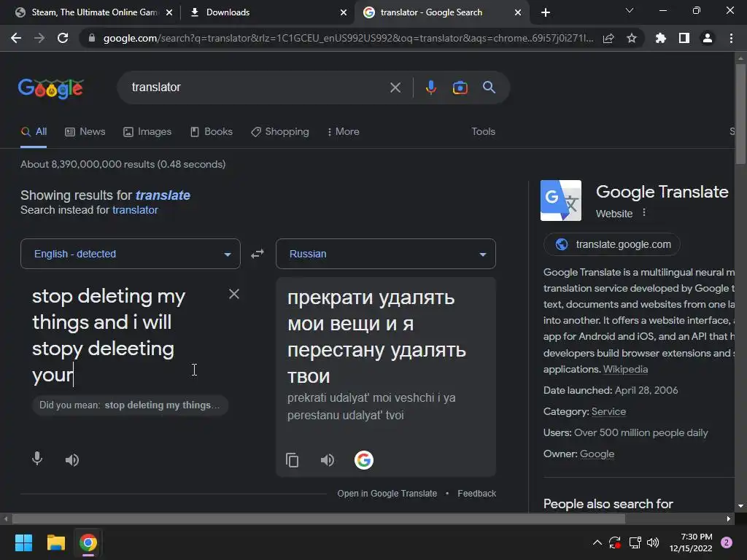The height and width of the screenshot is (560, 747).
Task: Click the address bar URL
Action: 349,38
